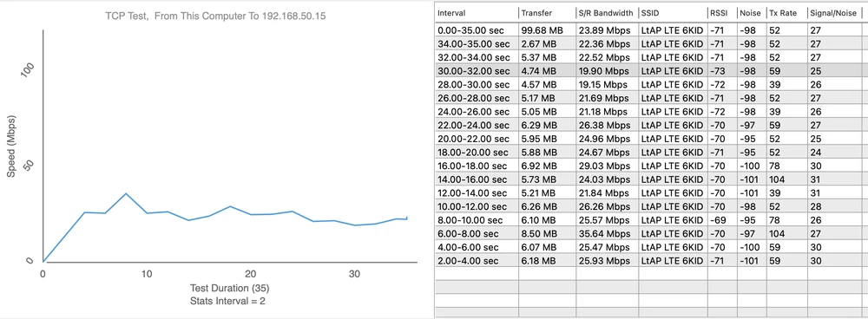Select the 22.00-24.00 sec interval cell
The width and height of the screenshot is (868, 319).
477,125
